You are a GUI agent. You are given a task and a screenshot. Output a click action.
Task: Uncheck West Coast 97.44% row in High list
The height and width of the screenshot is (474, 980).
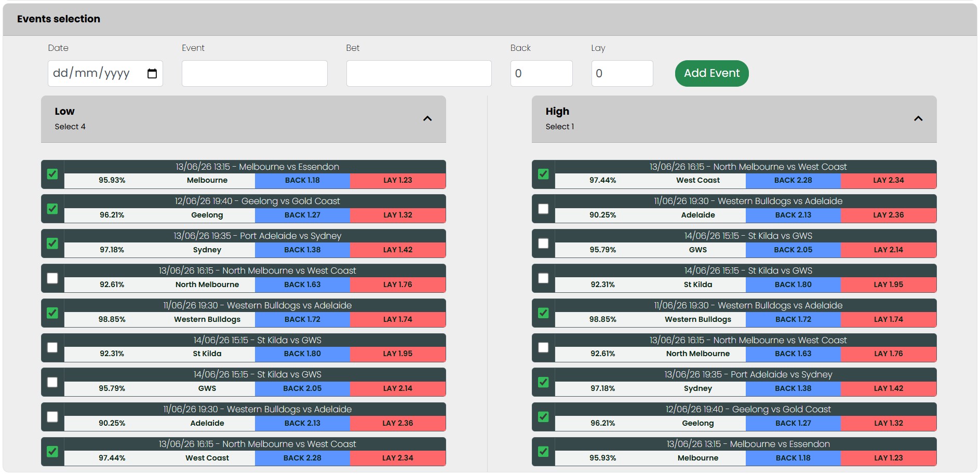click(x=543, y=174)
